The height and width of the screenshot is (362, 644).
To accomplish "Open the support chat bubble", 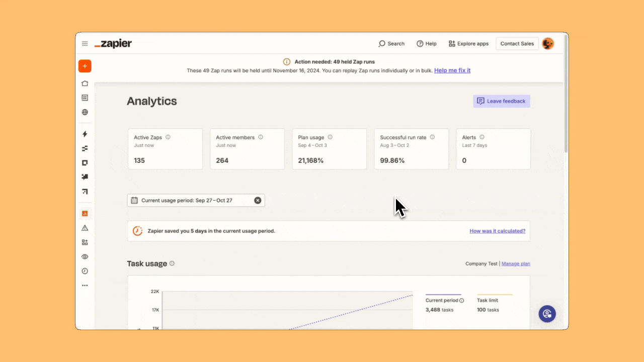I will [x=547, y=314].
